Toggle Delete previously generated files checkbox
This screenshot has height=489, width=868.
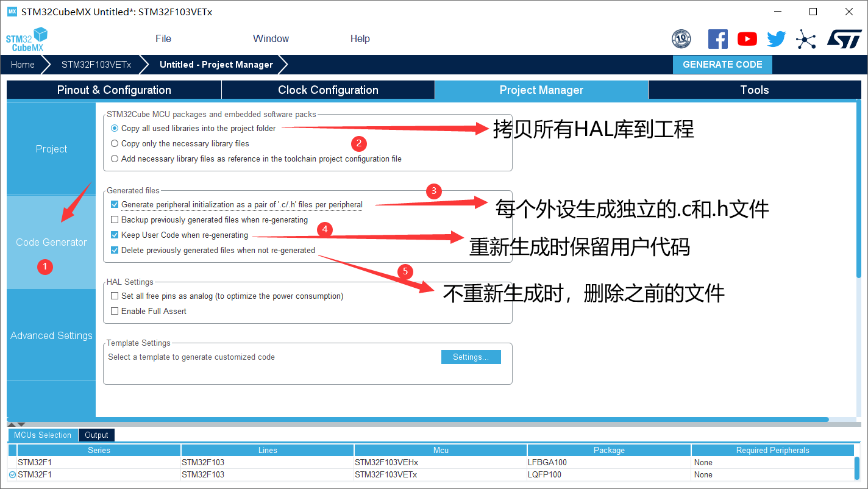115,250
